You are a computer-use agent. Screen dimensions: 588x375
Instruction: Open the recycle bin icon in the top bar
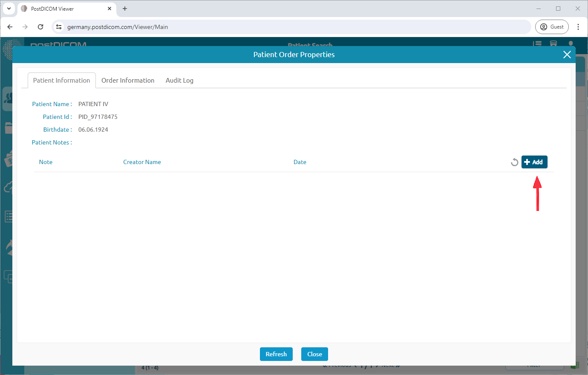click(x=553, y=44)
